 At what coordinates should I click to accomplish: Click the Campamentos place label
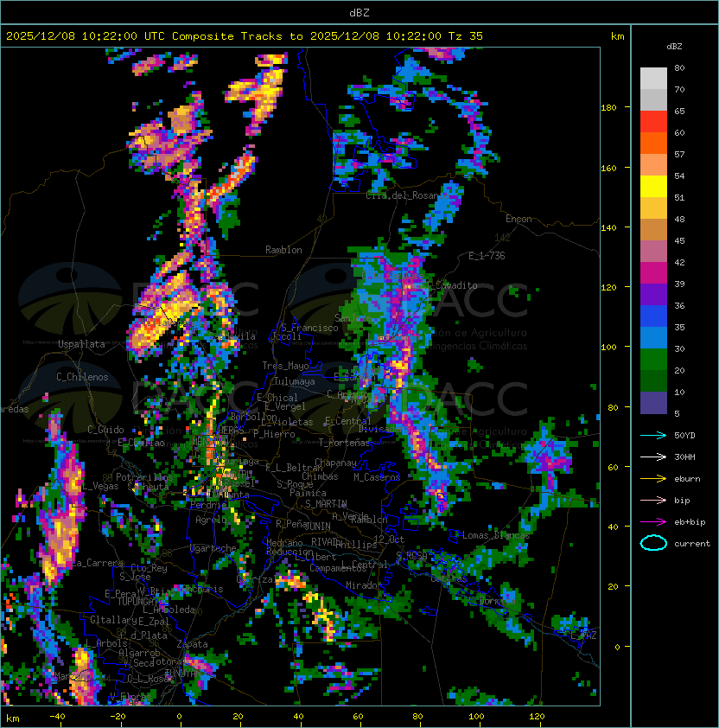pyautogui.click(x=338, y=568)
